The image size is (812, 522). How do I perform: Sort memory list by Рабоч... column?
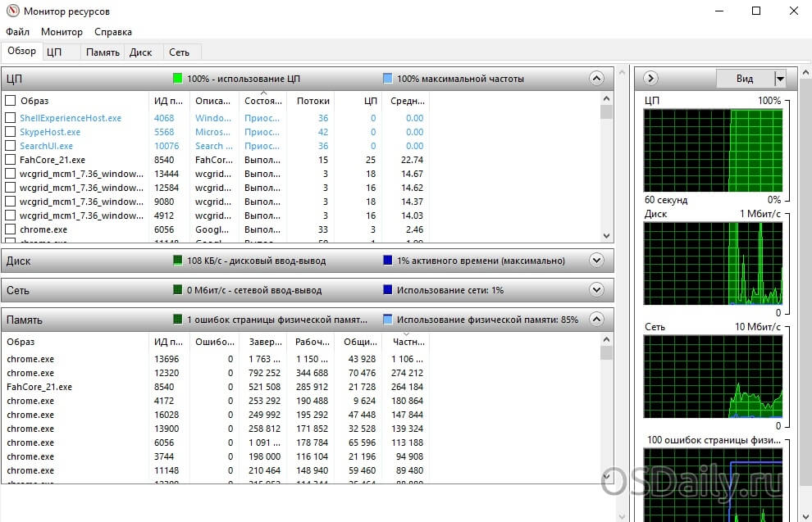[x=312, y=342]
